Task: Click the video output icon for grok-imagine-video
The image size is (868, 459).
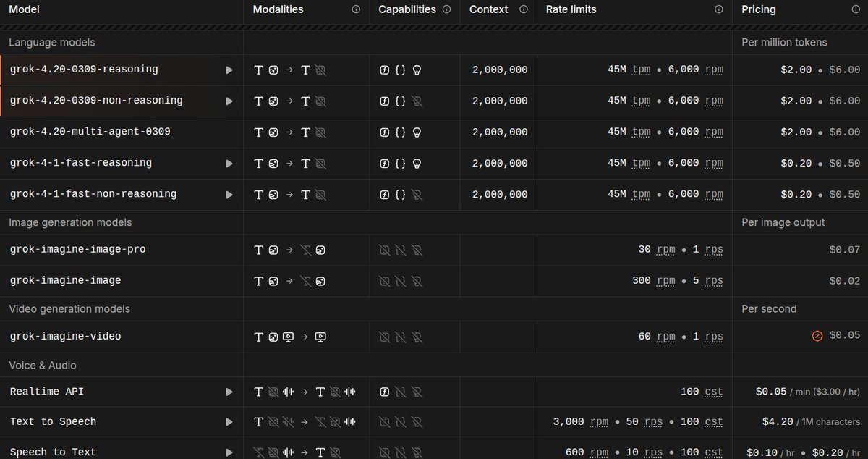Action: coord(320,337)
